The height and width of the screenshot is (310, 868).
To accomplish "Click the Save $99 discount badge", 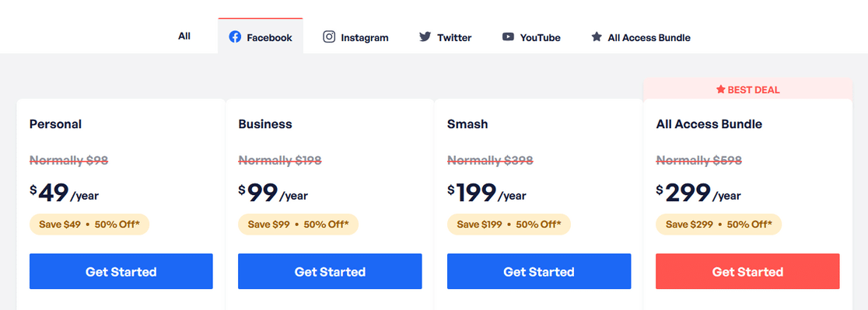I will [299, 225].
